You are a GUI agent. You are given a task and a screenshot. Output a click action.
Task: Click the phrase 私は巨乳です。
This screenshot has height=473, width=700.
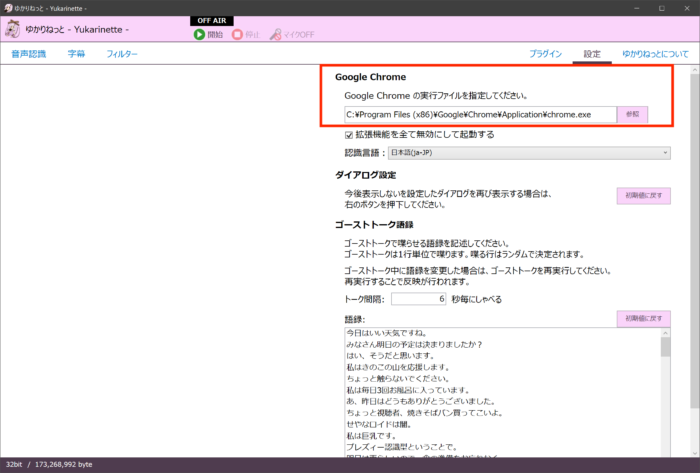click(x=371, y=436)
